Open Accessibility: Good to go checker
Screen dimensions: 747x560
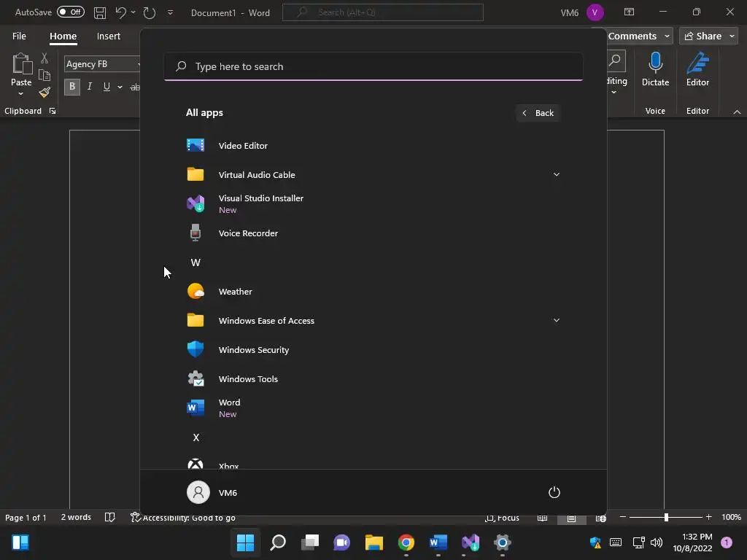(183, 518)
